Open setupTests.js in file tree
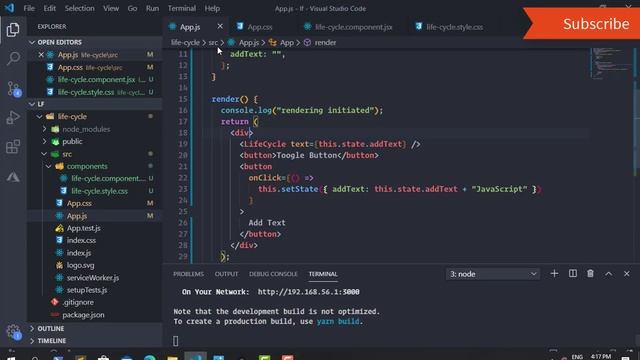The height and width of the screenshot is (360, 640). click(95, 290)
